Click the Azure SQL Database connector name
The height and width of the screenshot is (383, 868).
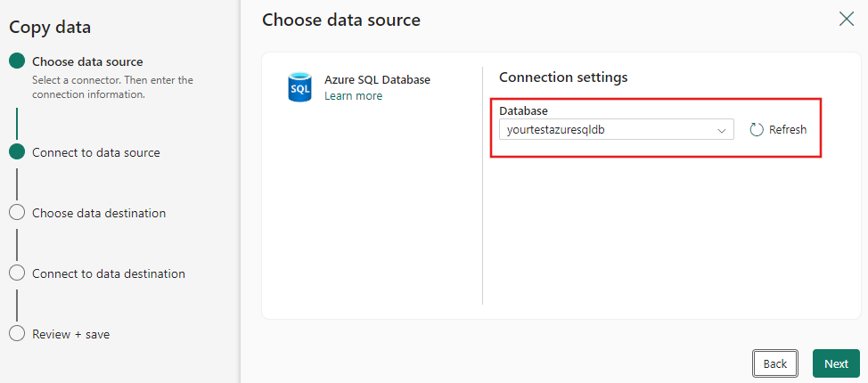click(377, 79)
